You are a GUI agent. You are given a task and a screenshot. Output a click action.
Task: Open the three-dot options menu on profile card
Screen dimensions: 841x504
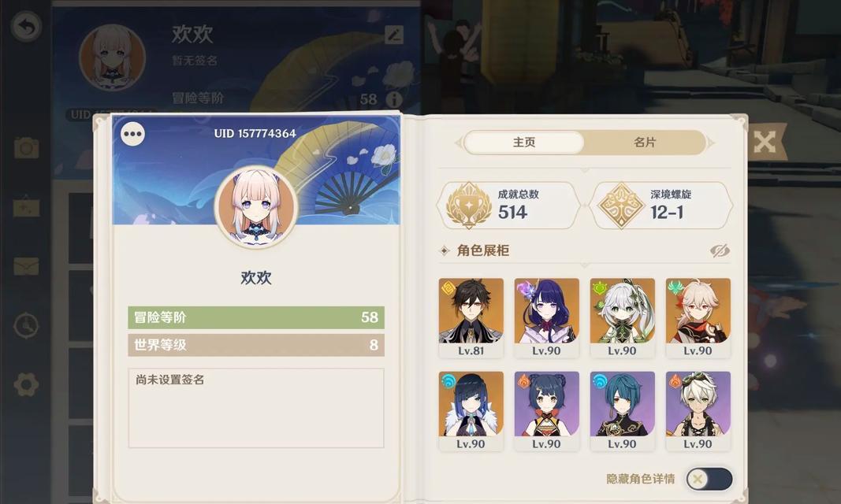(132, 134)
